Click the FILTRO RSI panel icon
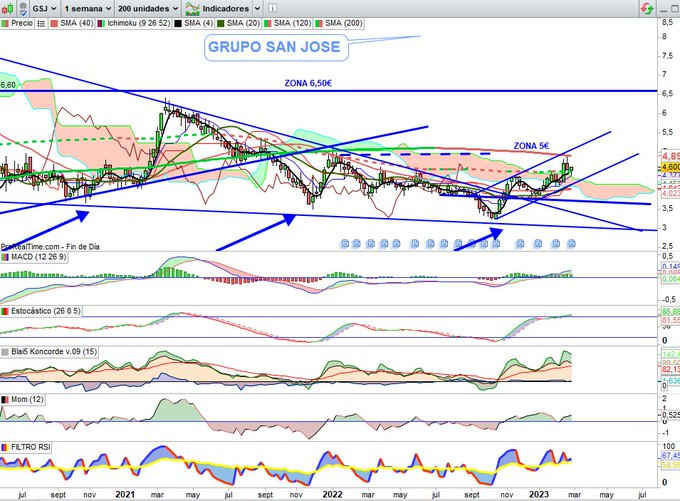 tap(5, 447)
